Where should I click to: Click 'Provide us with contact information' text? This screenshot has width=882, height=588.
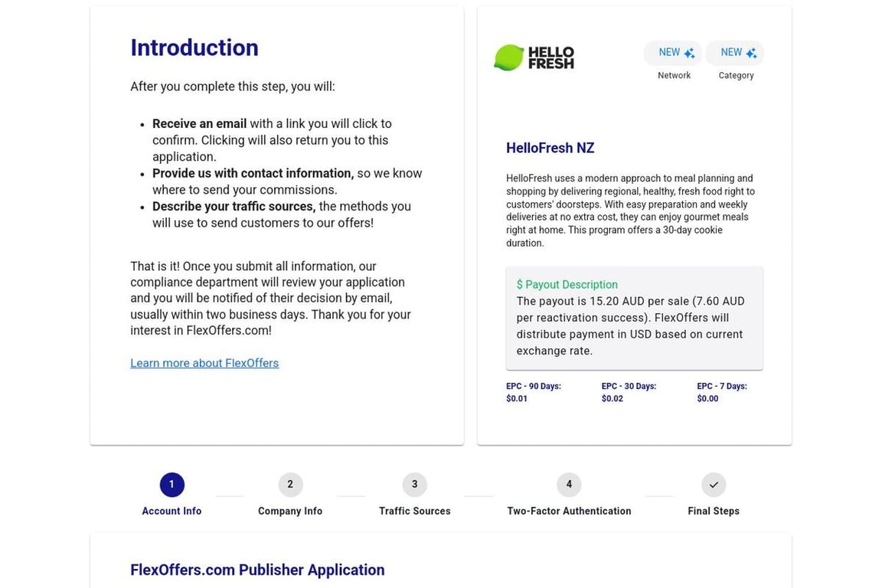253,173
